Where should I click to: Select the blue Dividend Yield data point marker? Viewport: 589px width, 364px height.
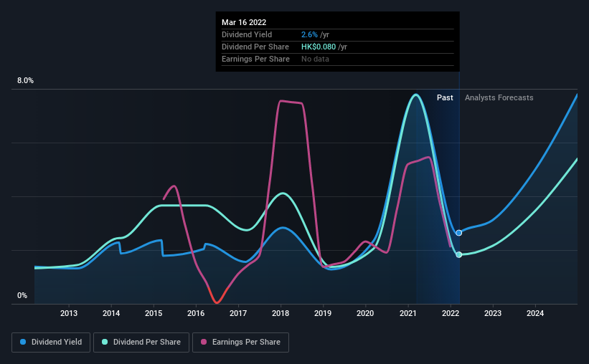[x=459, y=233]
